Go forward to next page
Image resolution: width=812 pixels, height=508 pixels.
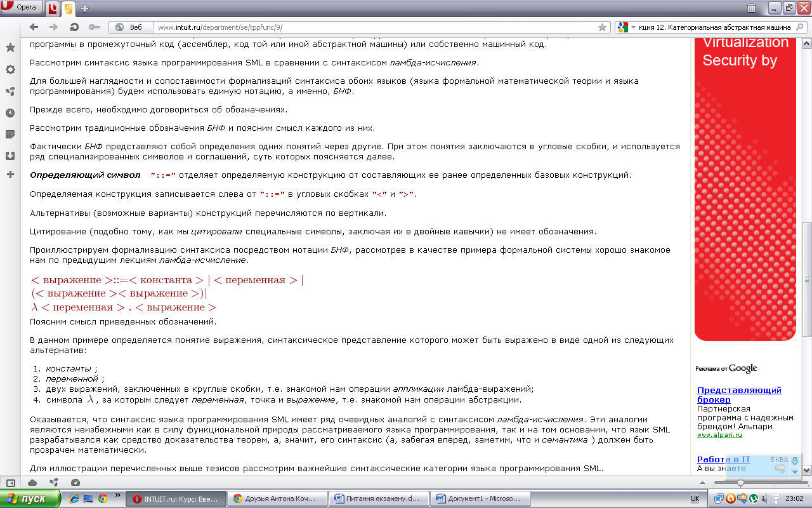point(54,27)
